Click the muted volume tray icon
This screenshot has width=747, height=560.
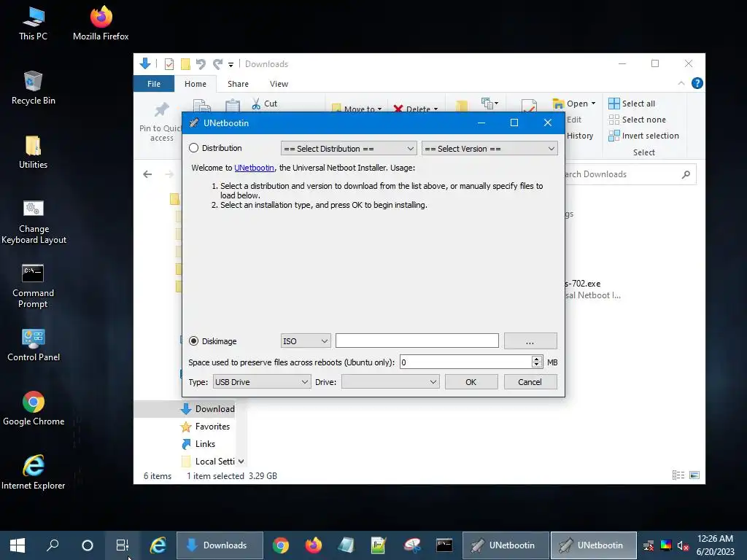pos(683,545)
